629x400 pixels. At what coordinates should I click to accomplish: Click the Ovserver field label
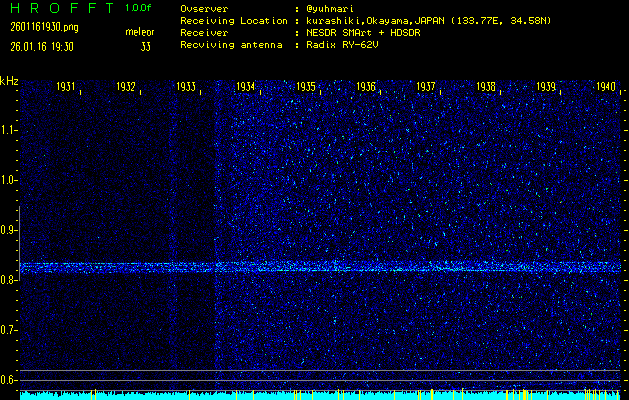(204, 9)
